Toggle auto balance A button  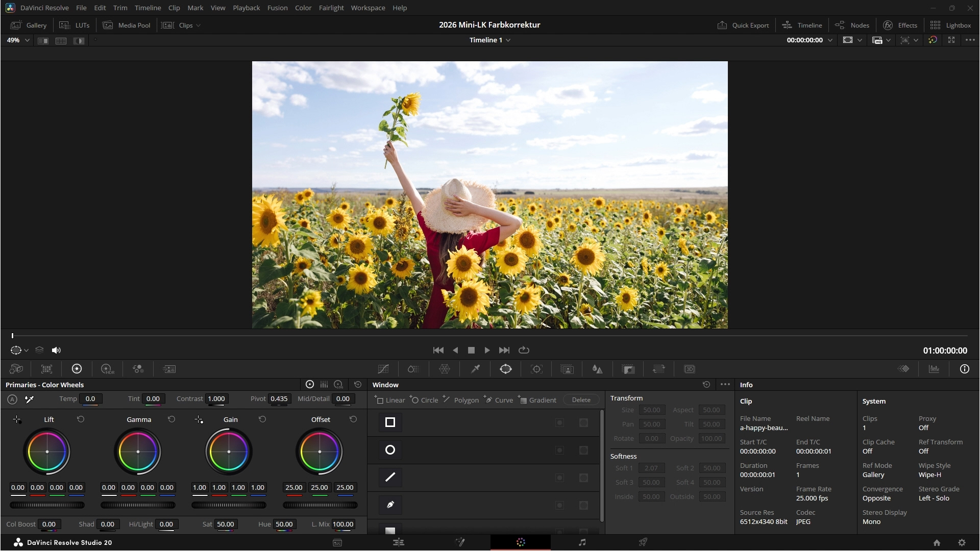(12, 399)
